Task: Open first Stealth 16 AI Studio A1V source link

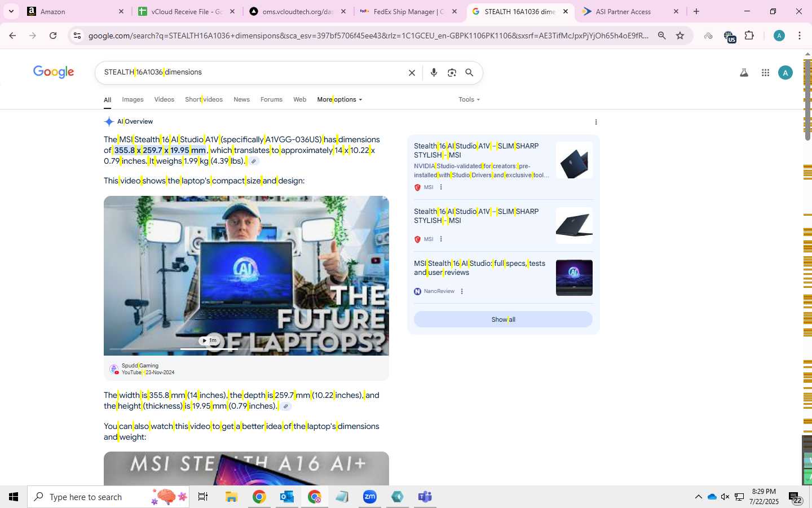Action: 476,151
